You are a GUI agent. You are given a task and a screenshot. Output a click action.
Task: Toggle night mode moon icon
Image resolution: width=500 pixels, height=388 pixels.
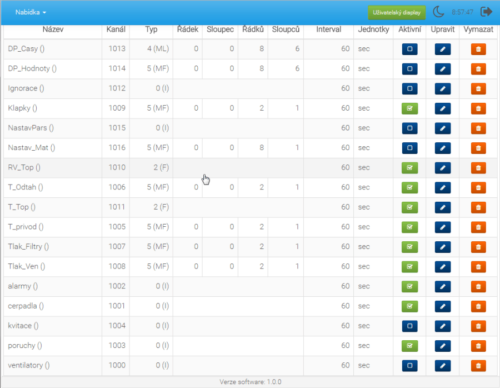[x=438, y=12]
